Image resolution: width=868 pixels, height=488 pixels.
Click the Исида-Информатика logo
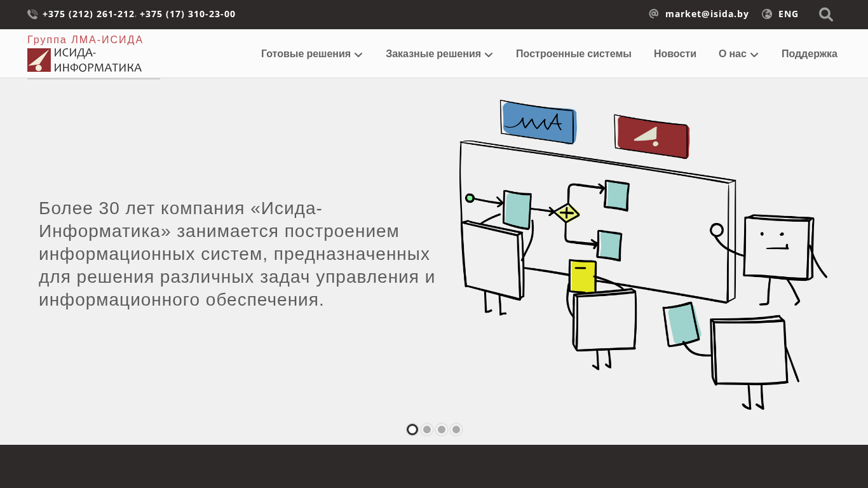coord(85,60)
